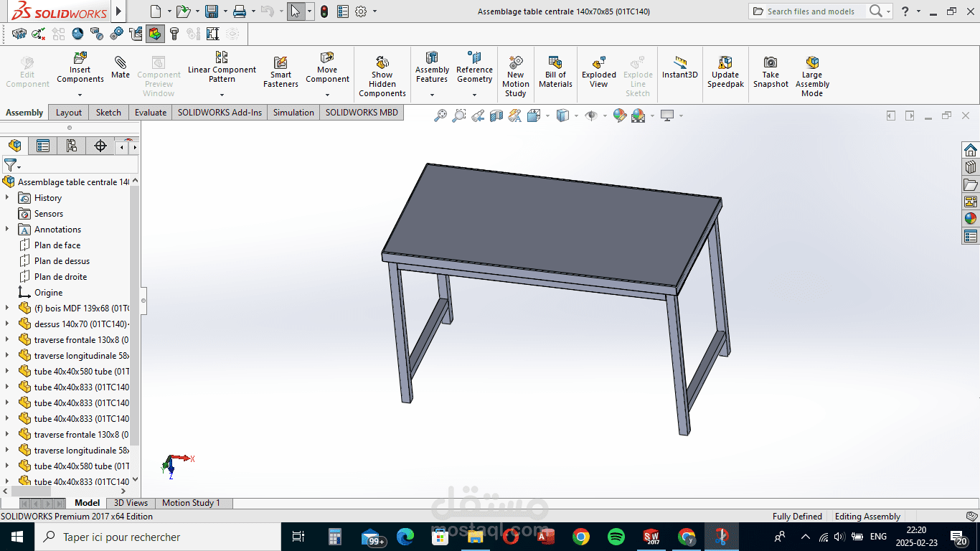
Task: Click Take Snapshot camera tool
Action: (771, 71)
